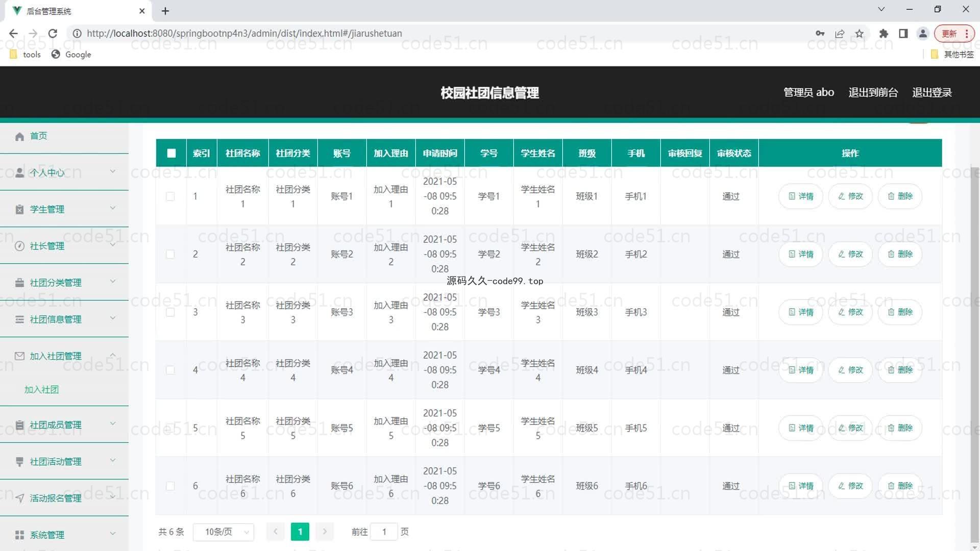Open the tools bookmark folder
The width and height of the screenshot is (980, 551).
(26, 55)
